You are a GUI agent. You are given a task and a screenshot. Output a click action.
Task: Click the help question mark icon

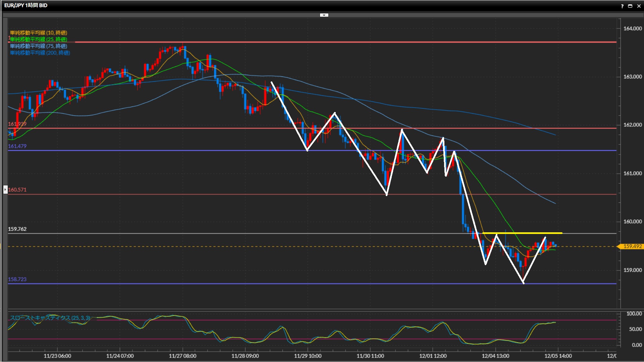pos(622,6)
